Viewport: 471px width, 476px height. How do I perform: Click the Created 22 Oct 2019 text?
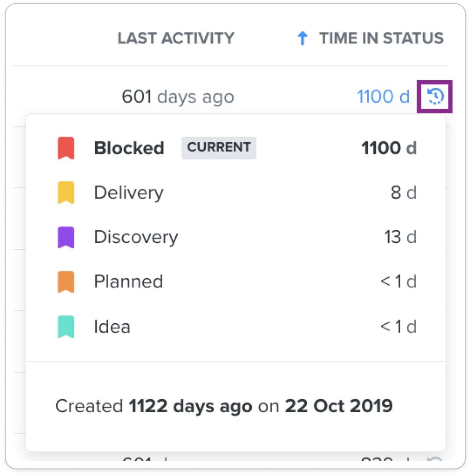pyautogui.click(x=224, y=406)
